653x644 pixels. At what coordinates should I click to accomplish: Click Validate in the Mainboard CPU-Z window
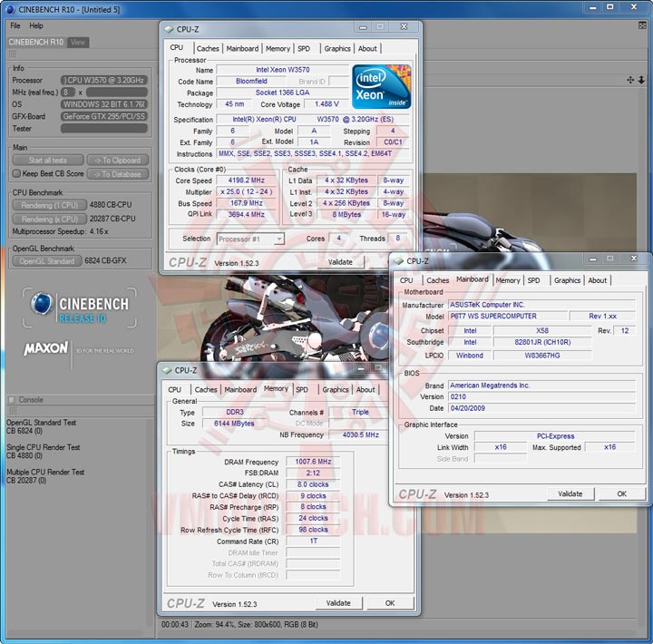pyautogui.click(x=570, y=493)
